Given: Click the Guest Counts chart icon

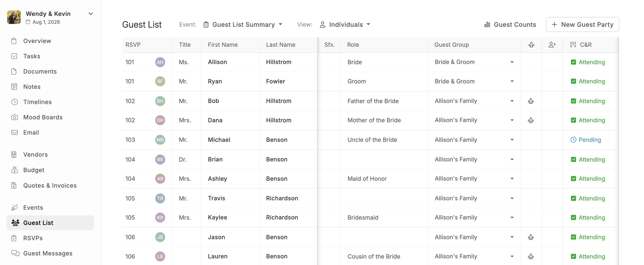Looking at the screenshot, I should pos(487,25).
